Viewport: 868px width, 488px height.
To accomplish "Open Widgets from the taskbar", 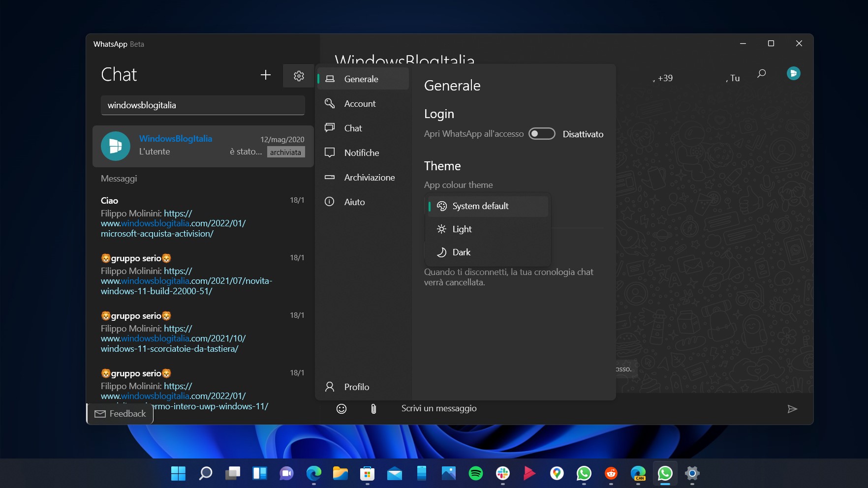I will [259, 474].
